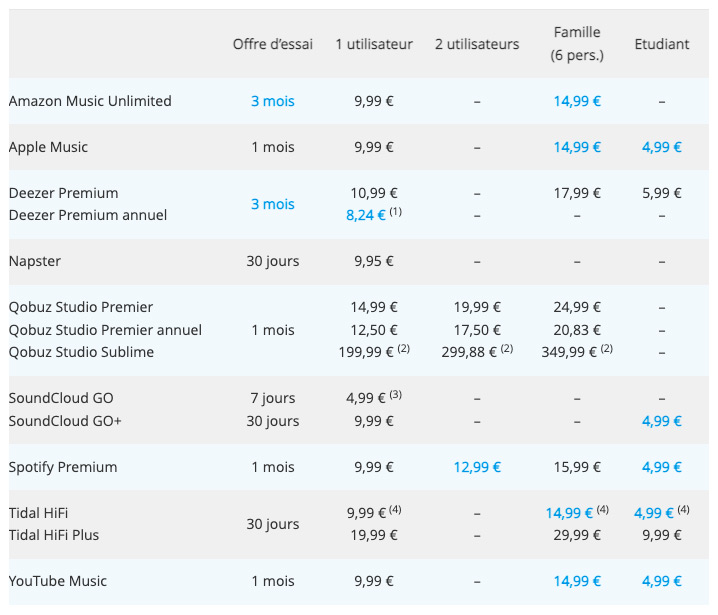Click the Amazon Music Unlimited row label
Viewport: 718px width, 615px height.
point(90,101)
